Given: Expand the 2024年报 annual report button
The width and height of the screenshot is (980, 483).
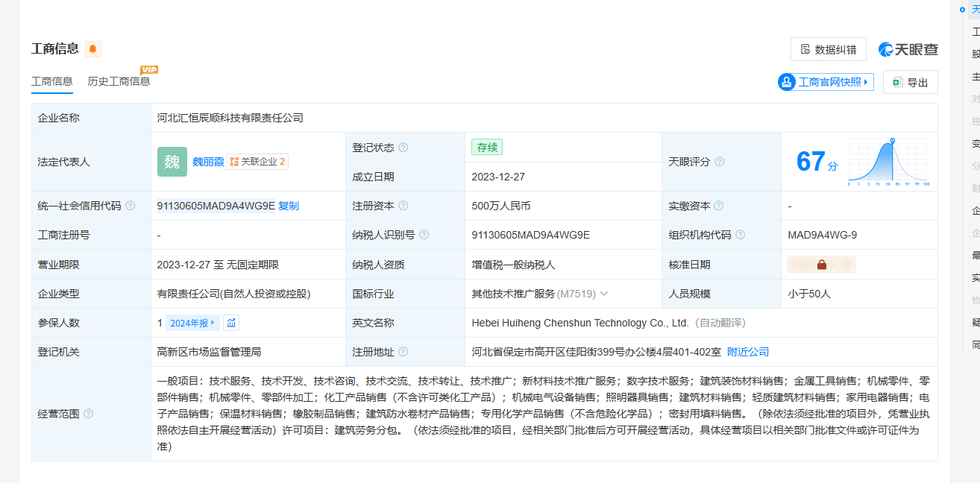Looking at the screenshot, I should 192,323.
